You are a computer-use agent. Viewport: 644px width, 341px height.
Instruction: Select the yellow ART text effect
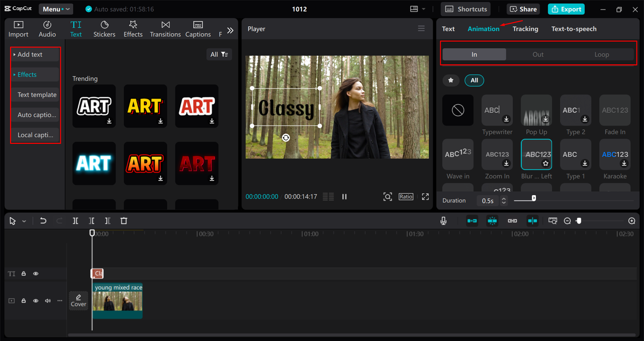[145, 106]
